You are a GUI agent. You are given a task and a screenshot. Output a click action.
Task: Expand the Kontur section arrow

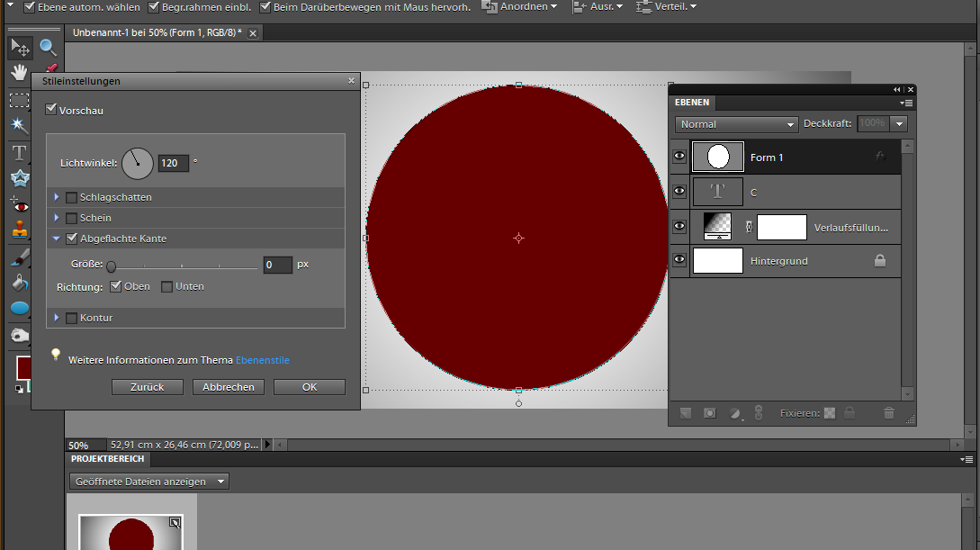coord(56,318)
